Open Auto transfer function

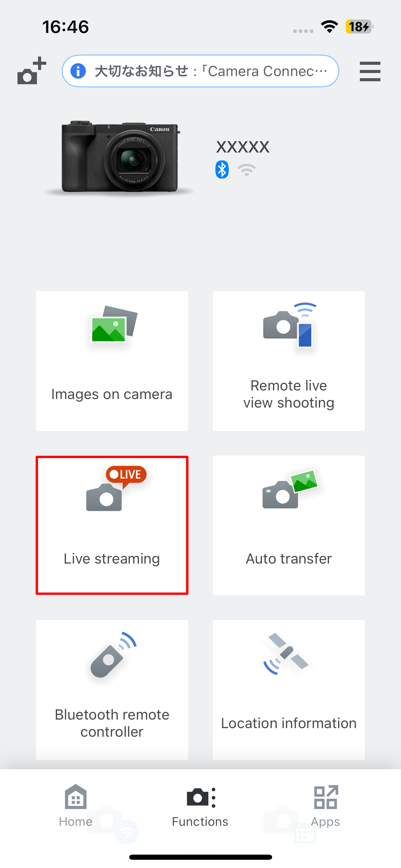(289, 559)
